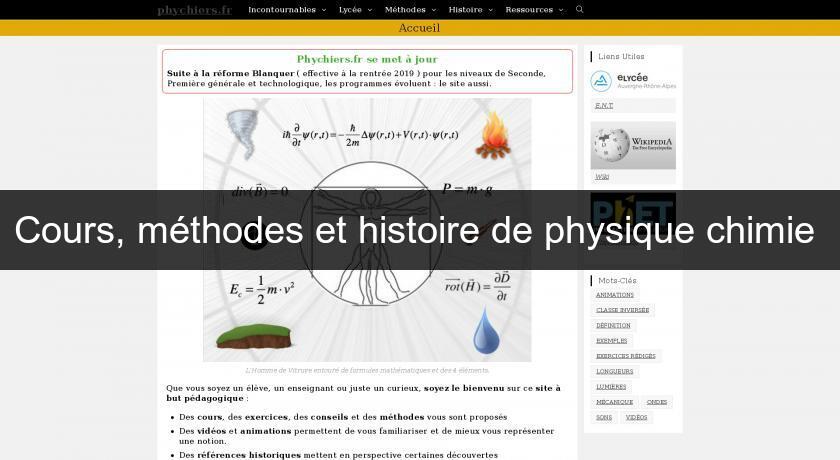Open the search magnifier icon
The image size is (840, 460).
click(580, 9)
